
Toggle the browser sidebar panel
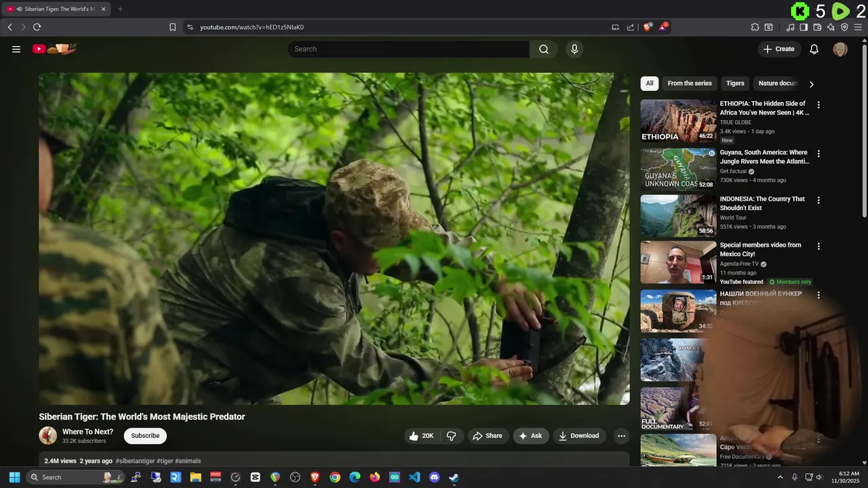click(x=804, y=27)
